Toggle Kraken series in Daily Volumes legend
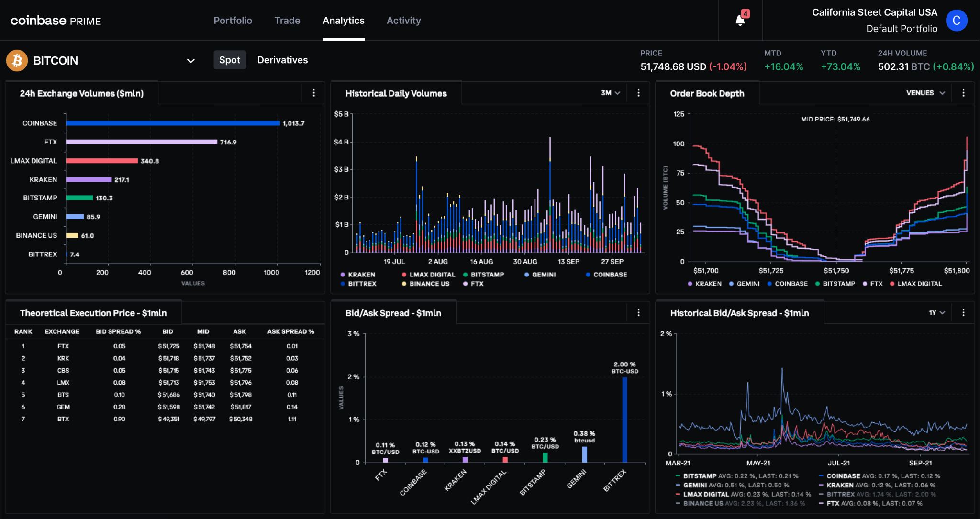The width and height of the screenshot is (980, 519). coord(358,275)
